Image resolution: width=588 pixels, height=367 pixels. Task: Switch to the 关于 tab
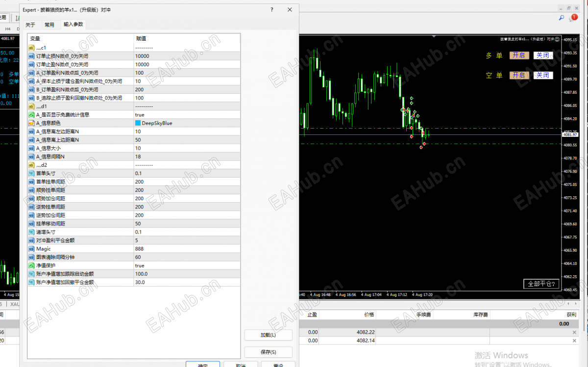point(30,25)
